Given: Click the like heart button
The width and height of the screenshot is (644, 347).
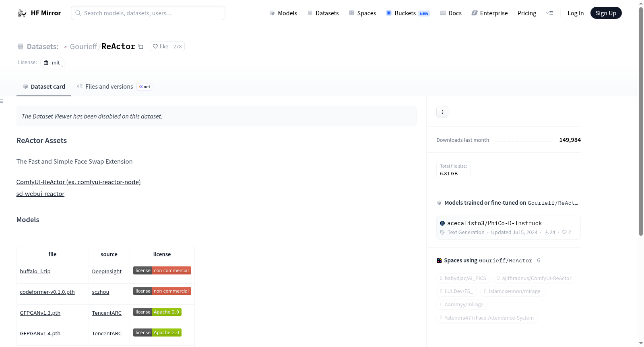Looking at the screenshot, I should 160,46.
